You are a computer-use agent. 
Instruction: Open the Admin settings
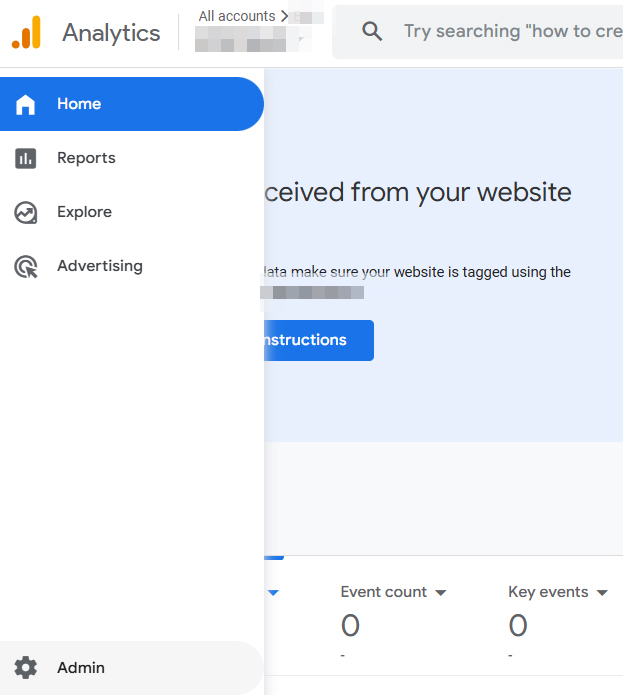[x=132, y=668]
